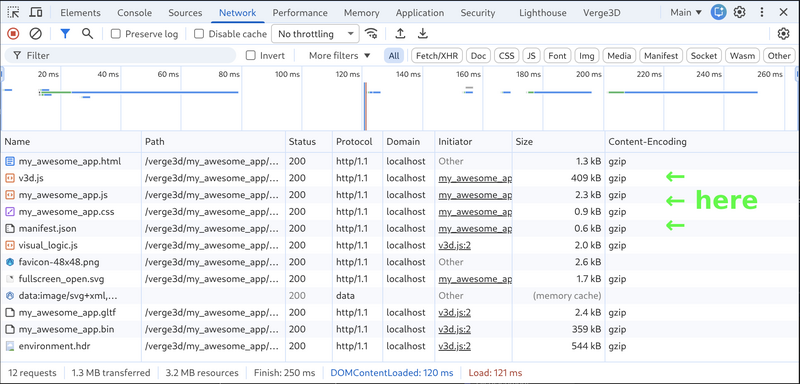Switch to the Console tab

[x=135, y=13]
